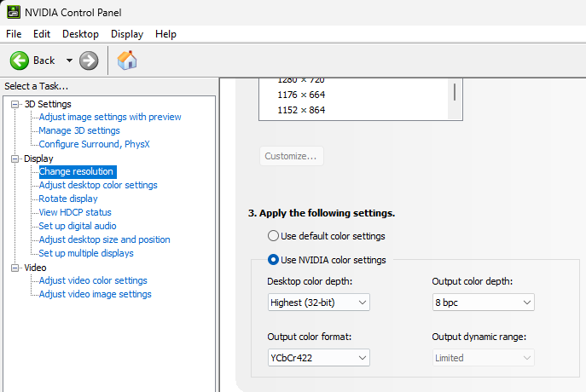Open the File menu
The image size is (586, 392).
(x=14, y=34)
